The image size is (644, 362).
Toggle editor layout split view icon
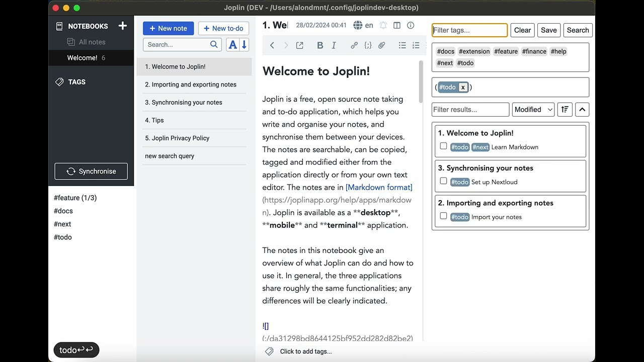397,25
